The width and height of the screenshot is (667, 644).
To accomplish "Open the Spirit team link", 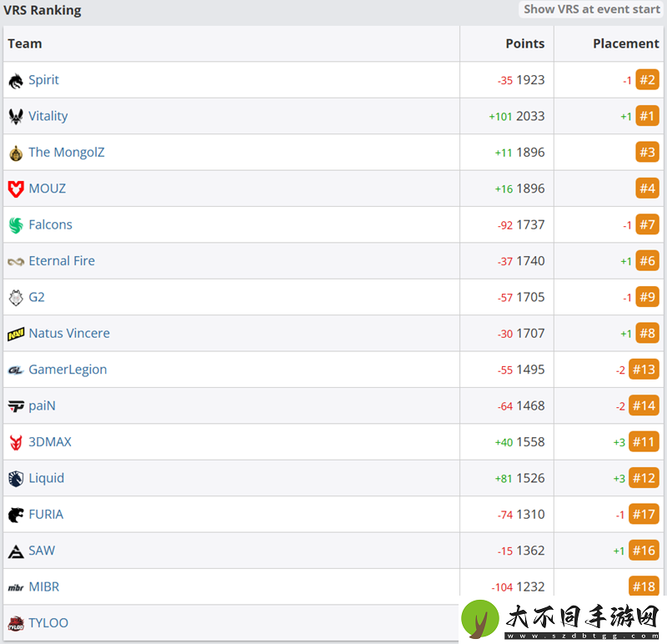I will (43, 79).
